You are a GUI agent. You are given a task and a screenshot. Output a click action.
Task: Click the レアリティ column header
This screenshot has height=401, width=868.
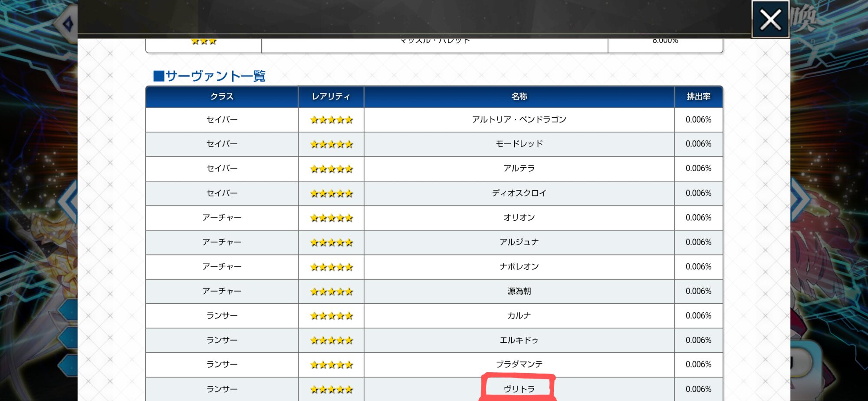[x=331, y=96]
